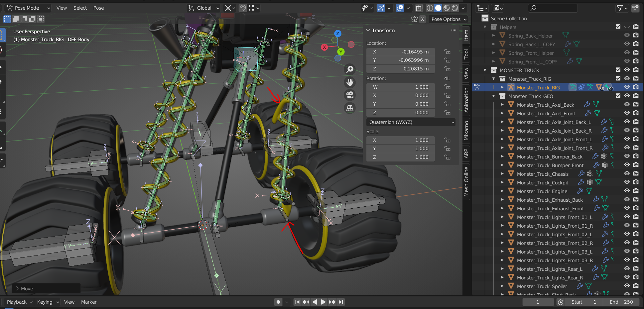
Task: Expand the Monster_Truck_Cockpit tree item
Action: point(502,182)
